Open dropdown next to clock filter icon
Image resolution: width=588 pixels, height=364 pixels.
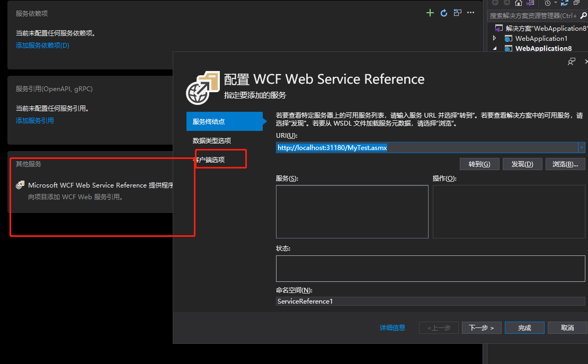click(556, 3)
